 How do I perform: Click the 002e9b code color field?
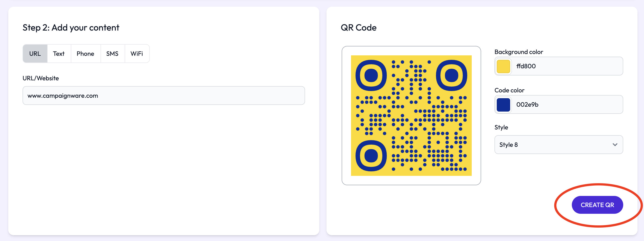click(566, 105)
